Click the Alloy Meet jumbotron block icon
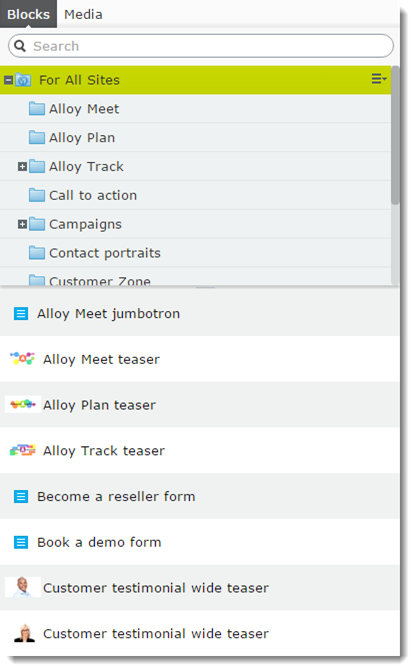 pos(21,314)
